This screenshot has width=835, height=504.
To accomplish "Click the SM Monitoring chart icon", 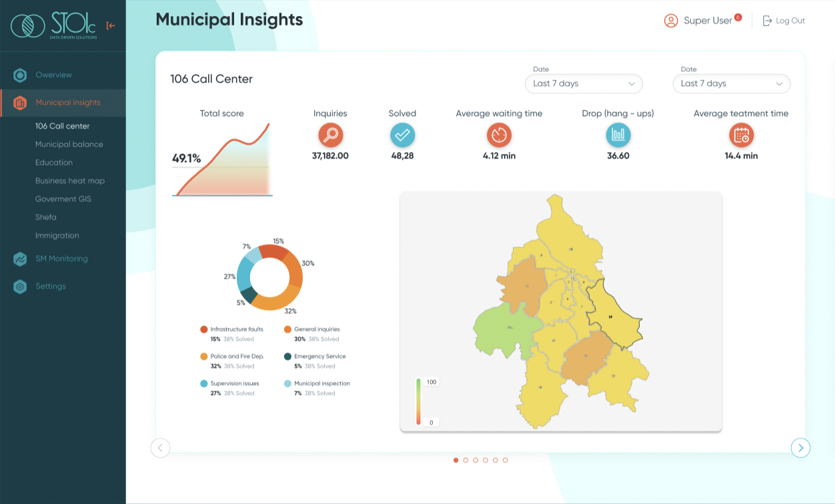I will [20, 259].
